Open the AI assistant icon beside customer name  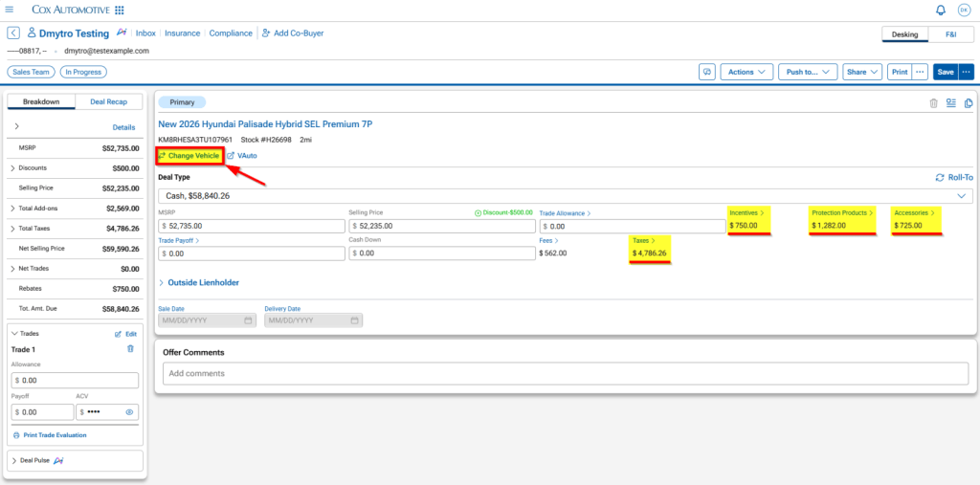pyautogui.click(x=122, y=33)
